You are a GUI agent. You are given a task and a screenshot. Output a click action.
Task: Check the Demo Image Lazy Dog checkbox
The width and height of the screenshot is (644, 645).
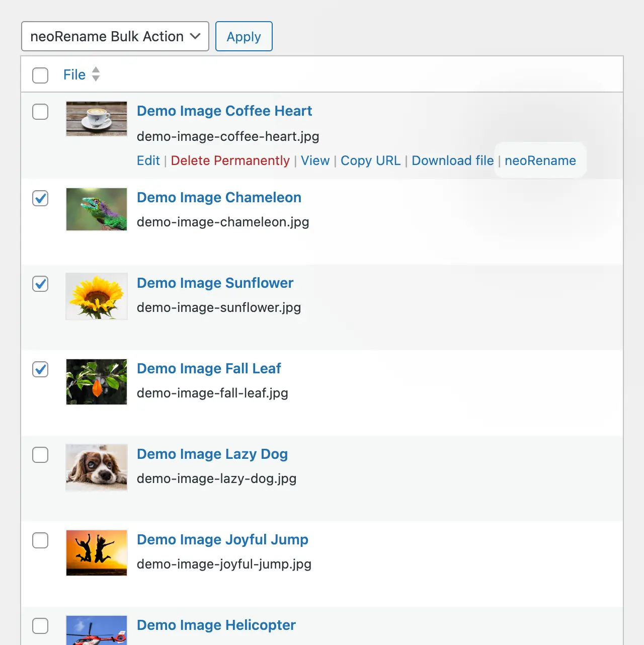[40, 455]
